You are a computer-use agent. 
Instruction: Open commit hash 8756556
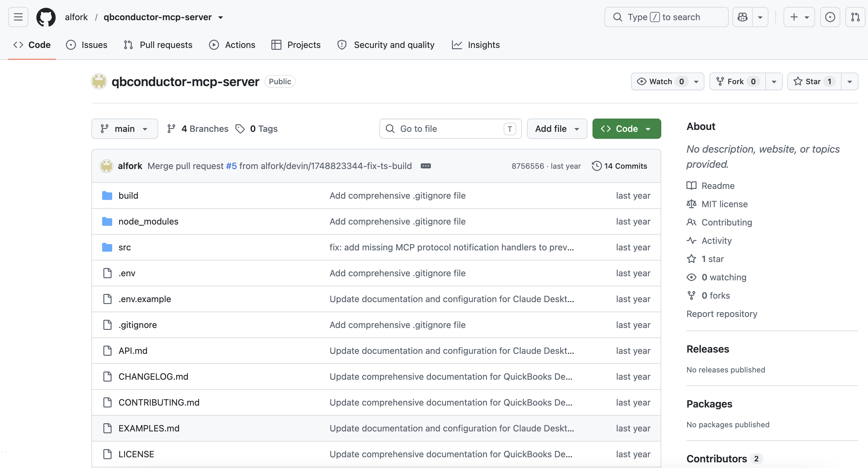[528, 166]
